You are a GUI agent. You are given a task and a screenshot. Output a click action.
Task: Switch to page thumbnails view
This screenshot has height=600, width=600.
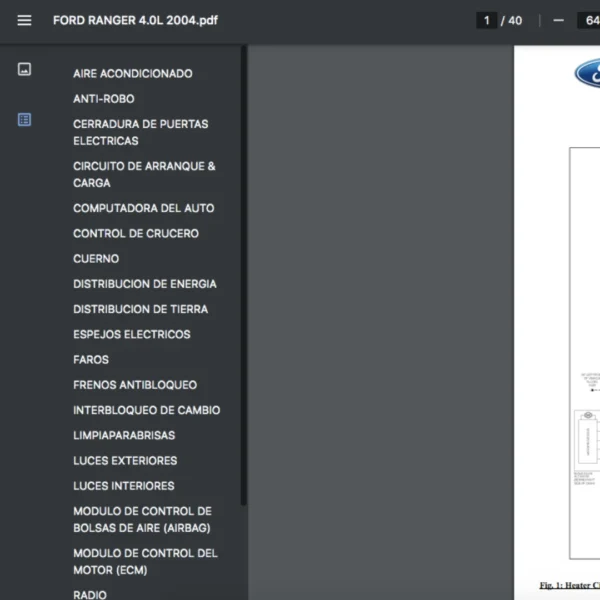[24, 69]
